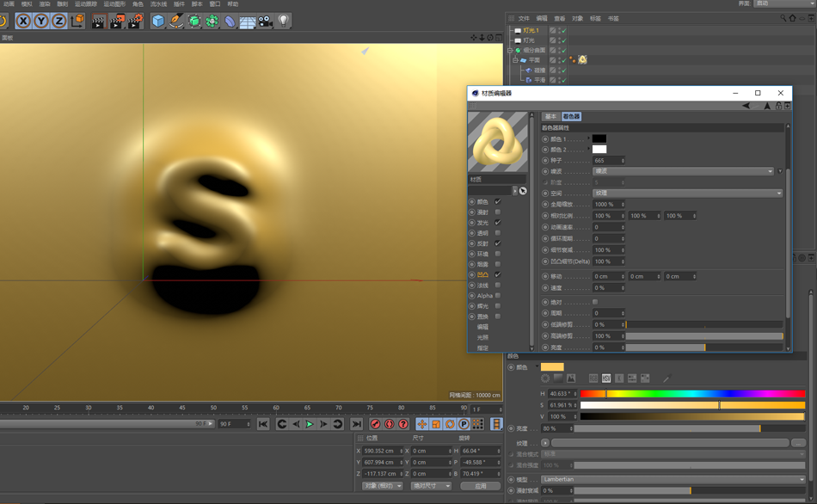
Task: Click the green subdivision surface generator icon
Action: click(x=193, y=21)
